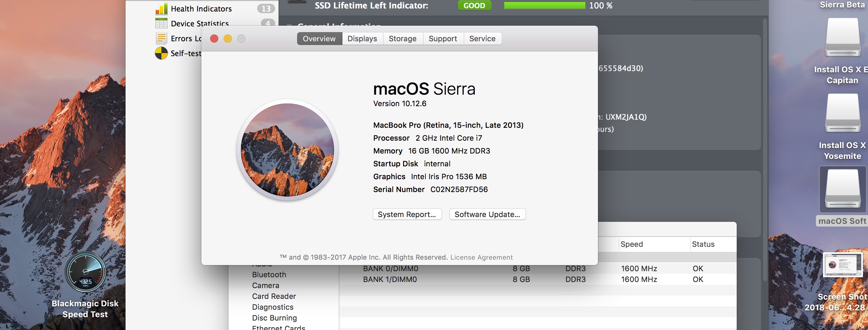The height and width of the screenshot is (330, 868).
Task: Switch to the Service tab
Action: 482,39
